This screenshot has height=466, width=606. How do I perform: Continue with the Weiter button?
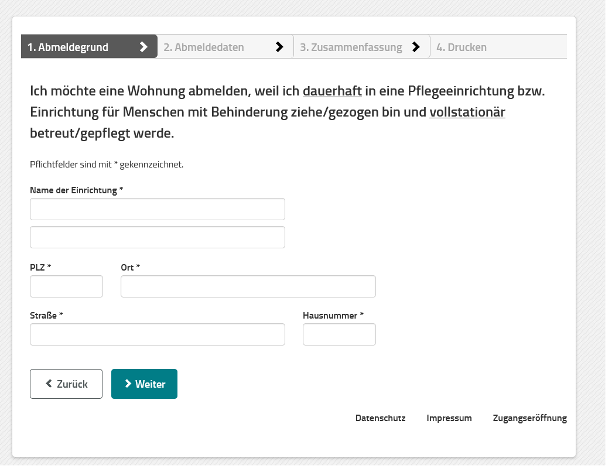(144, 384)
